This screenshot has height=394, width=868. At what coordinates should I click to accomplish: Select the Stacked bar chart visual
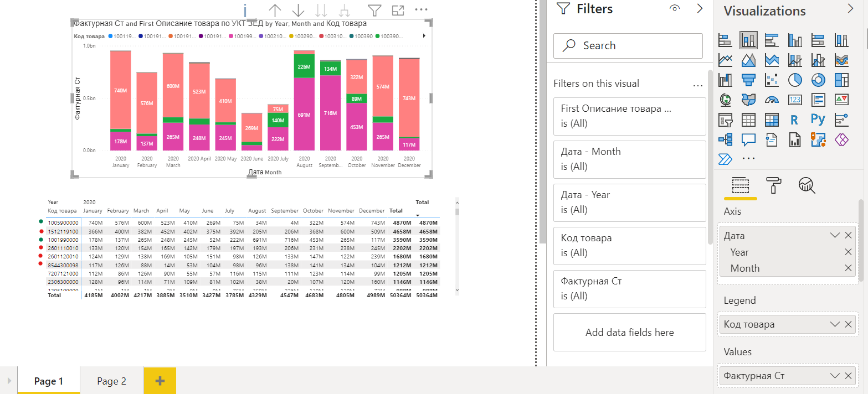[x=725, y=40]
